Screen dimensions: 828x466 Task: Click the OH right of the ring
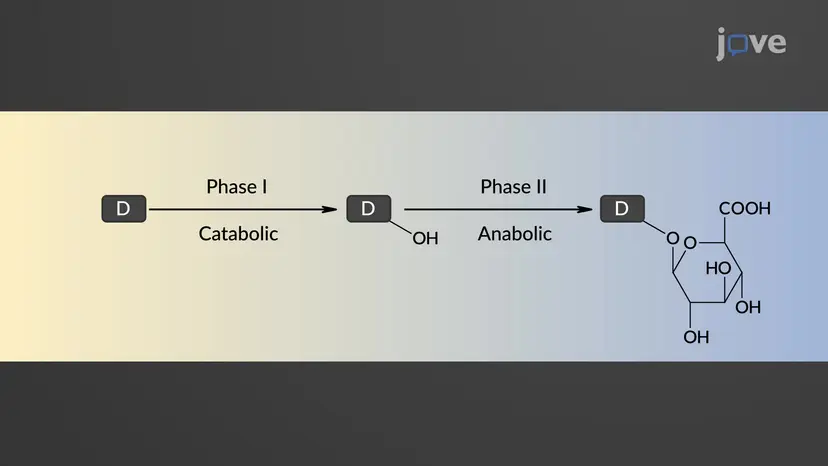point(748,307)
